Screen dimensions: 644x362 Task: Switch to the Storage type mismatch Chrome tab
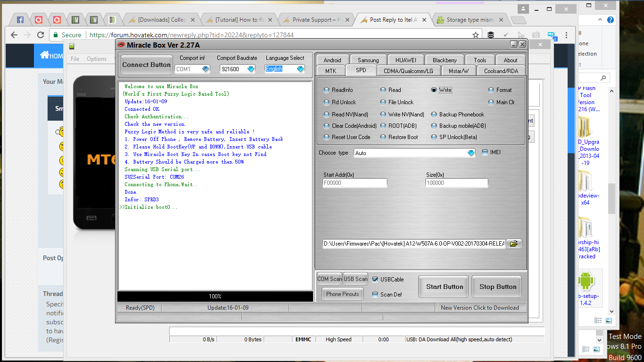tap(469, 20)
